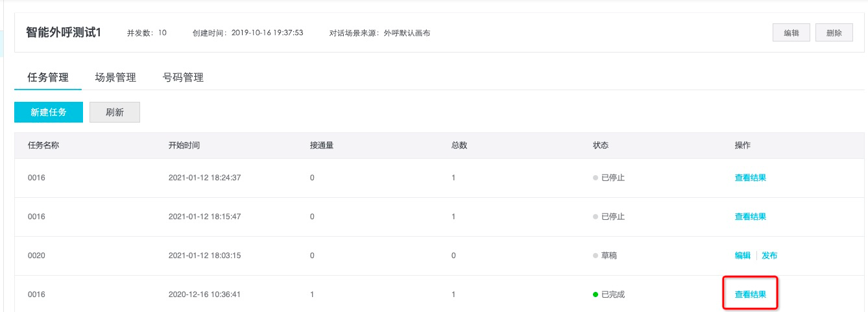Click the 草稿 status
Screen dimensions: 868x312
605,256
